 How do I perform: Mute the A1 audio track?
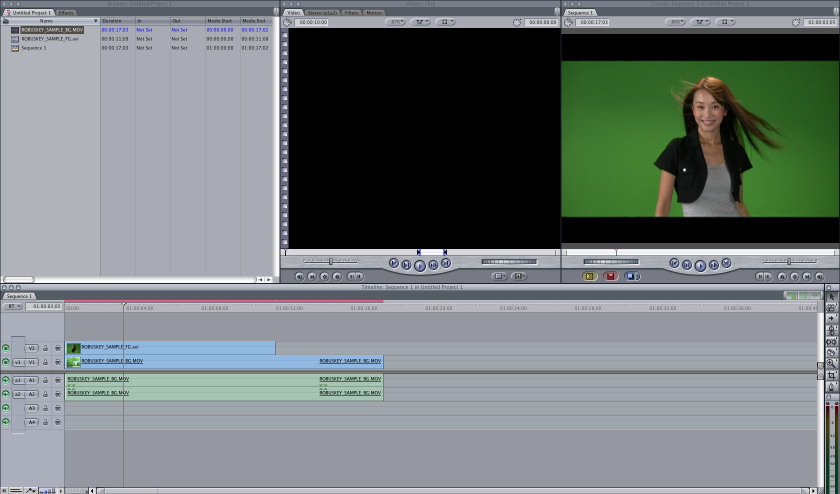pos(6,380)
